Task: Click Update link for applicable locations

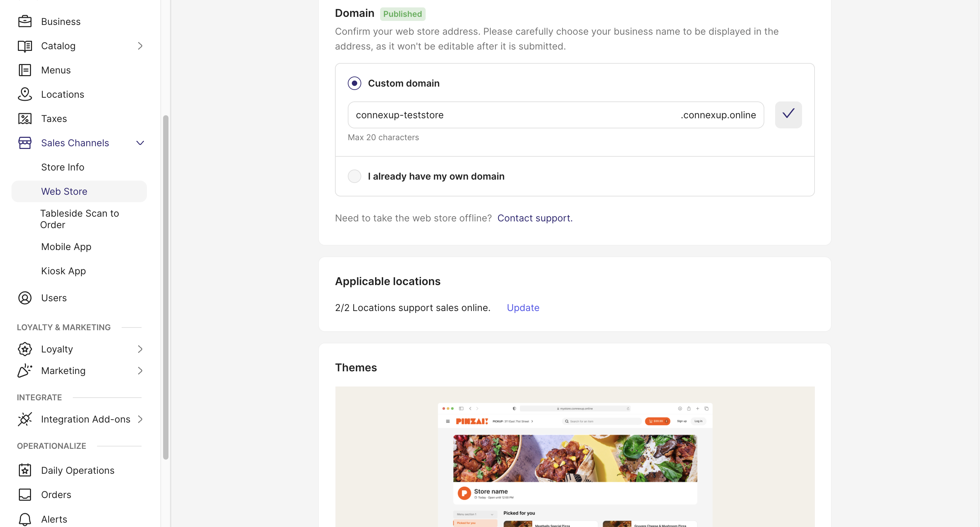Action: [523, 307]
